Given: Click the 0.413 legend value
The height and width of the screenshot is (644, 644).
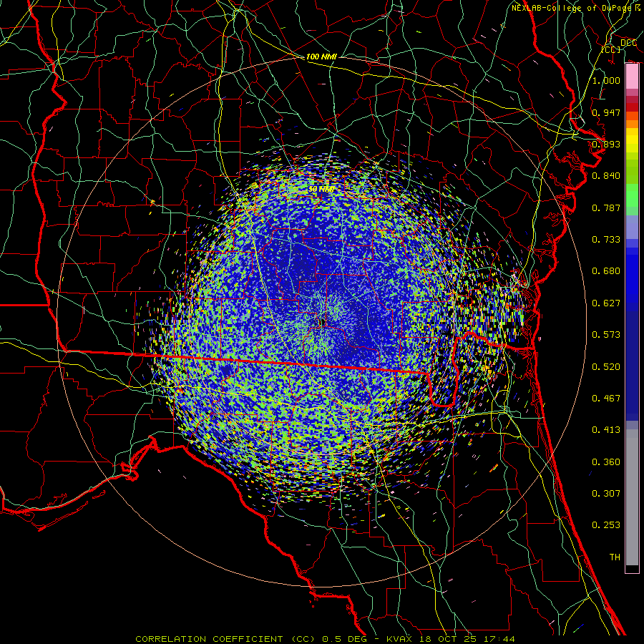Looking at the screenshot, I should coord(606,429).
